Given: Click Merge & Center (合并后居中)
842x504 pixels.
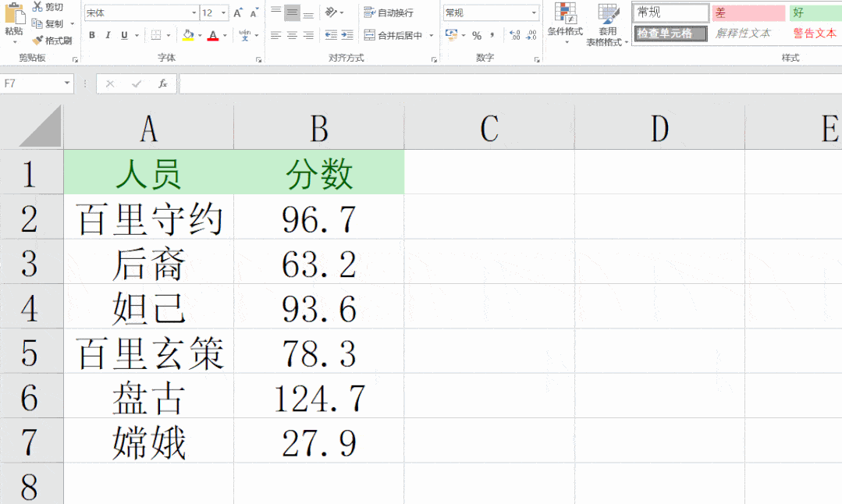Looking at the screenshot, I should (393, 35).
